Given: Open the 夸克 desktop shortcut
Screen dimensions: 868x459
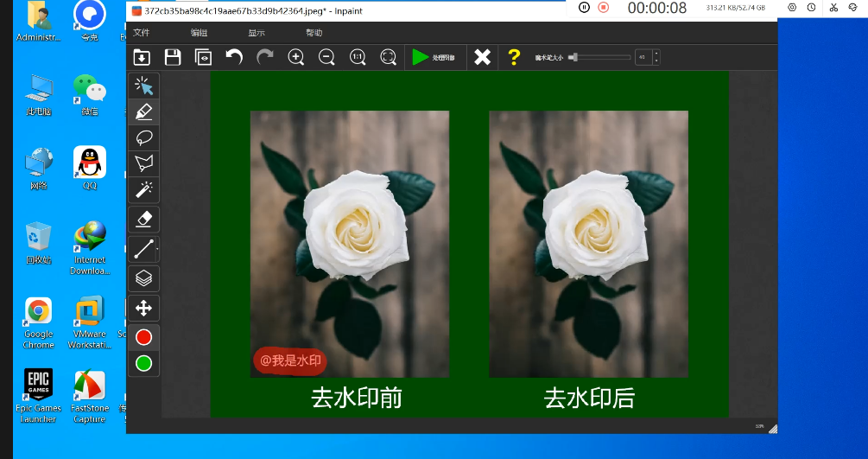Looking at the screenshot, I should click(89, 22).
